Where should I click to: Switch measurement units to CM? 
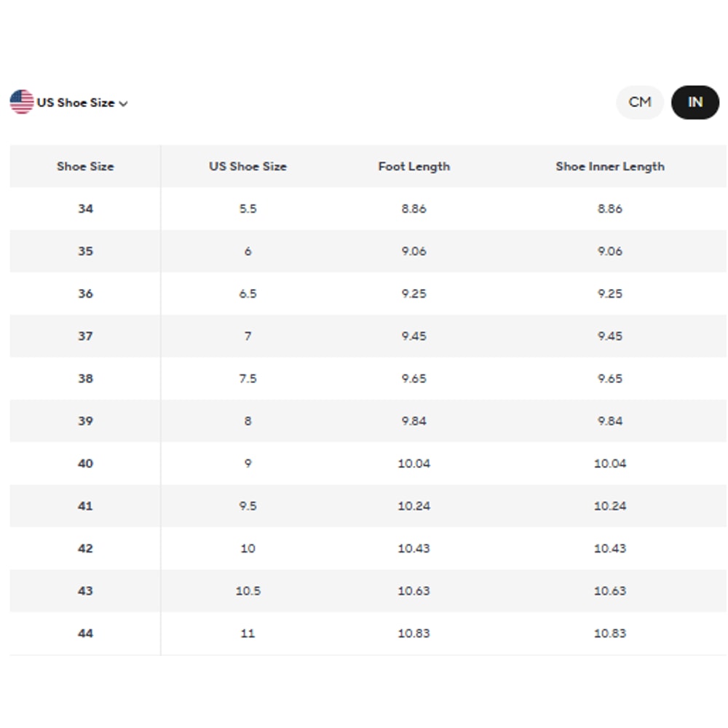click(x=639, y=102)
